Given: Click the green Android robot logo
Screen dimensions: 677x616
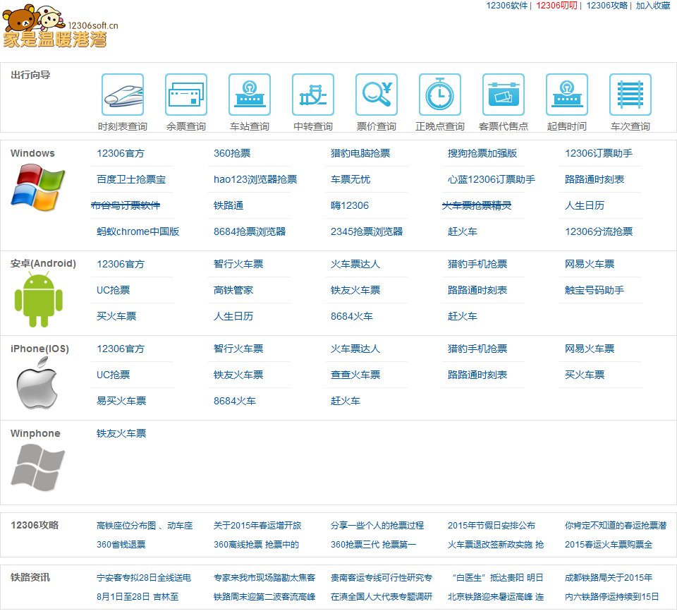Looking at the screenshot, I should pos(38,299).
